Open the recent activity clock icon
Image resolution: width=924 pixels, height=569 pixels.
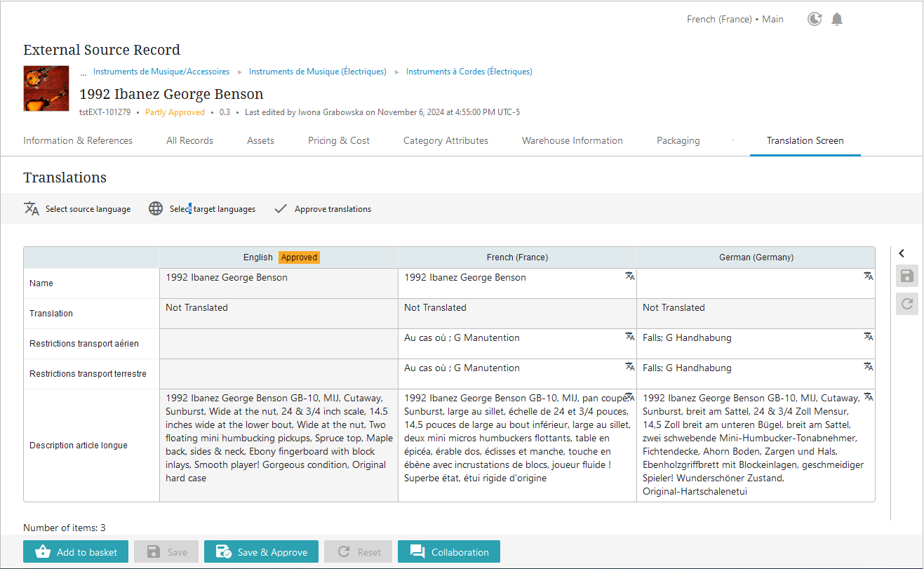(815, 19)
